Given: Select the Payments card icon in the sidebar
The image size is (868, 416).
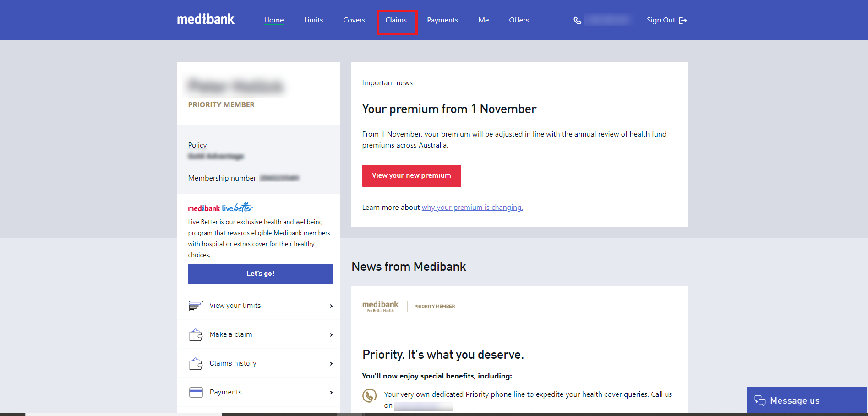Looking at the screenshot, I should pos(195,392).
